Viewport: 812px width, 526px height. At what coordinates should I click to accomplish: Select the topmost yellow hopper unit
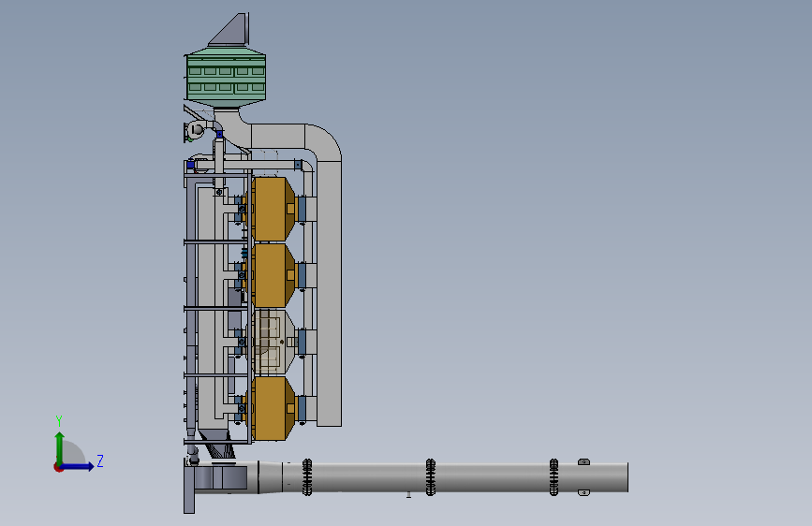273,209
